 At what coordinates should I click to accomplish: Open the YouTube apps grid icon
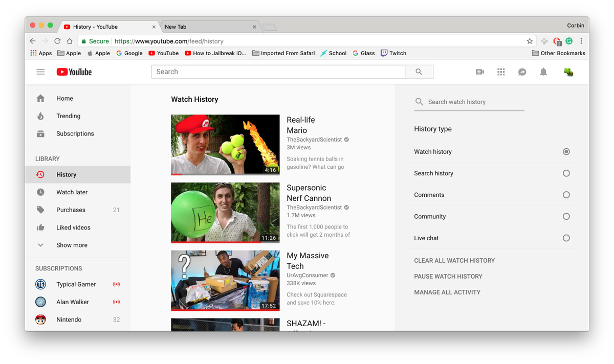pyautogui.click(x=501, y=72)
